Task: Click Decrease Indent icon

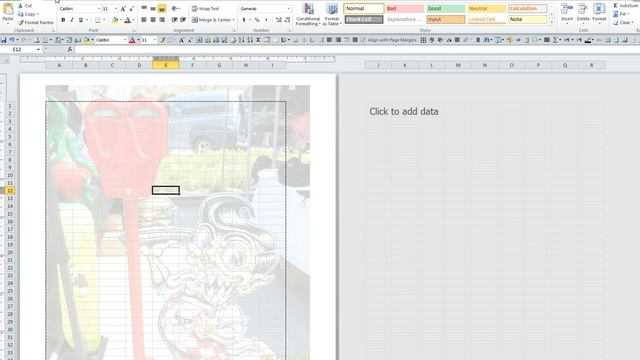Action: [x=174, y=20]
